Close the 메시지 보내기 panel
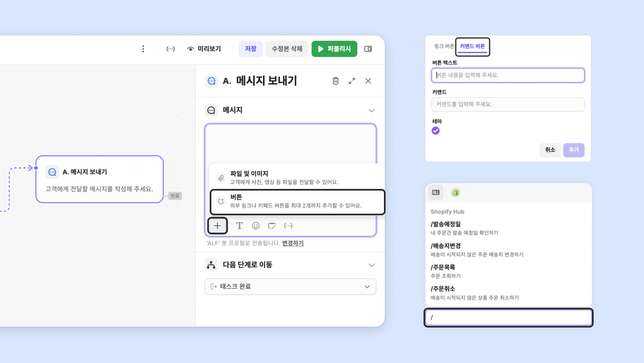644x363 pixels. [x=368, y=81]
